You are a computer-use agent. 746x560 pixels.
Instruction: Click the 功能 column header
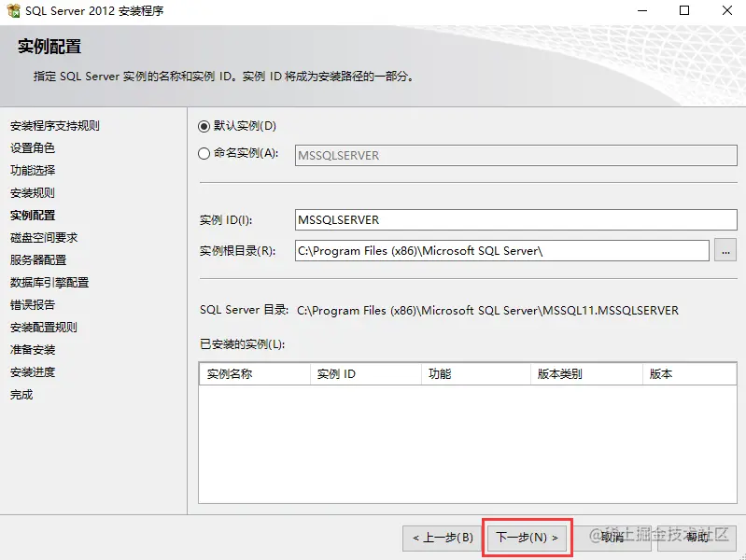click(476, 374)
